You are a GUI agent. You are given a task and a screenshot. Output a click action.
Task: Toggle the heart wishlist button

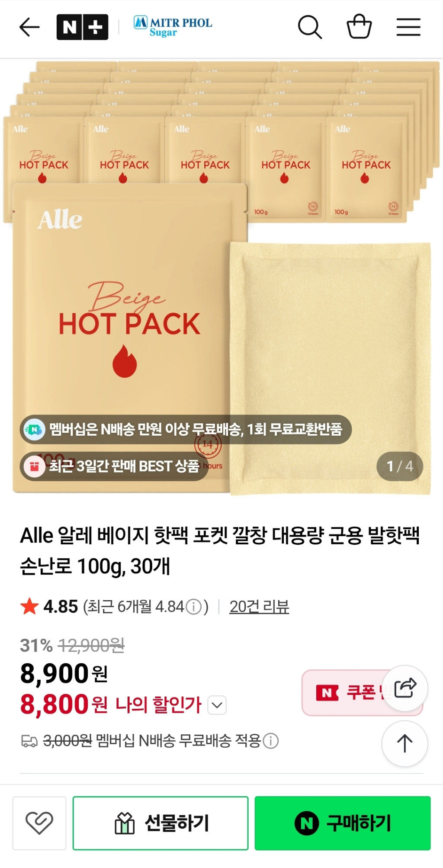(x=39, y=823)
